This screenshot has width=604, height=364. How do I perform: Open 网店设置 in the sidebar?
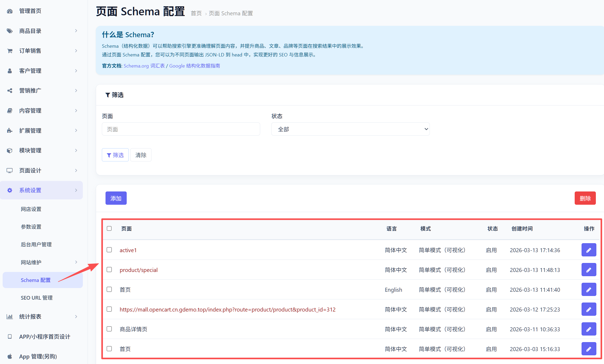click(x=31, y=209)
